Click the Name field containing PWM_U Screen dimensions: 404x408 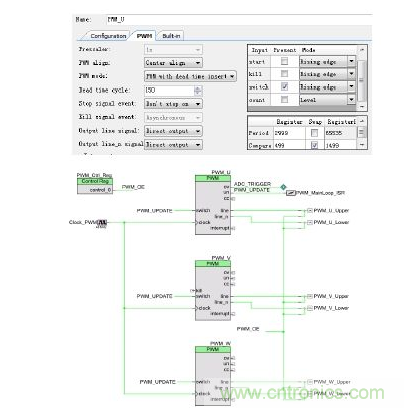point(238,20)
